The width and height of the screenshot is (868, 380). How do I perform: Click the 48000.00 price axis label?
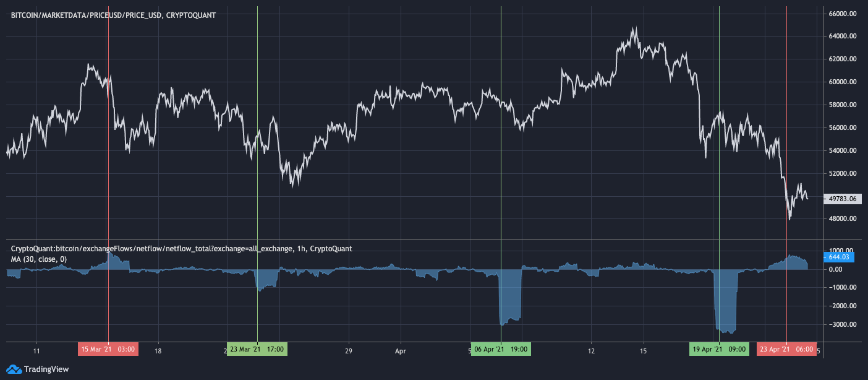pos(842,219)
